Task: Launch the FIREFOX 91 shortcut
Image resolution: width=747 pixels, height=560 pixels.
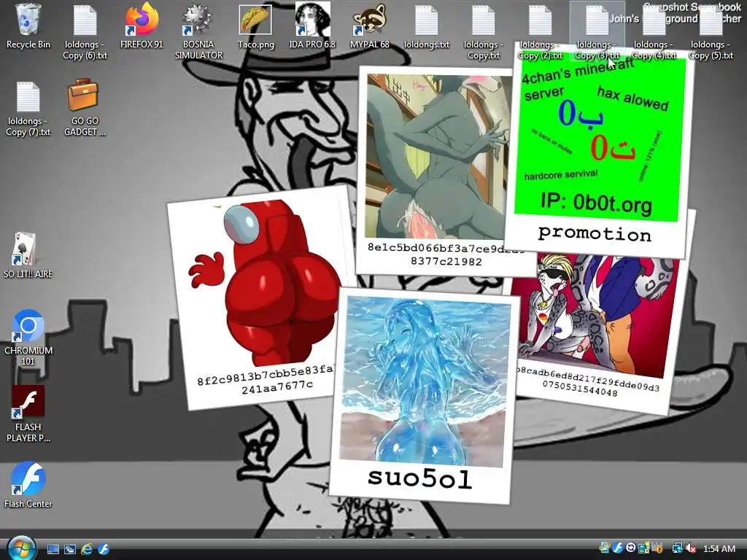Action: coord(142,27)
